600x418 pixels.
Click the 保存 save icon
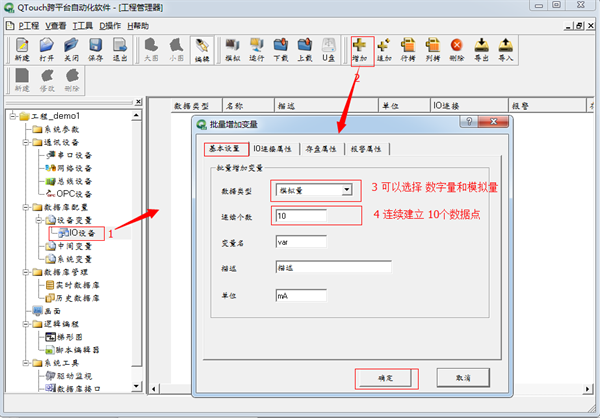click(96, 49)
